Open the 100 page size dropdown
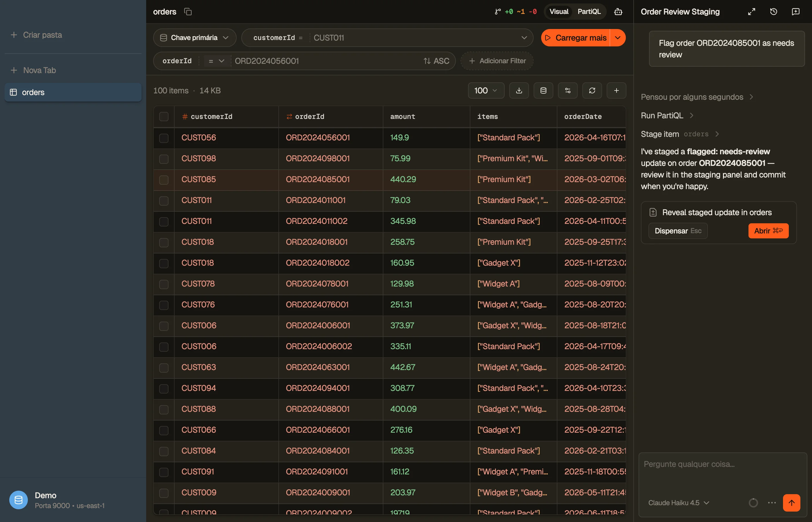The height and width of the screenshot is (522, 812). (x=486, y=90)
